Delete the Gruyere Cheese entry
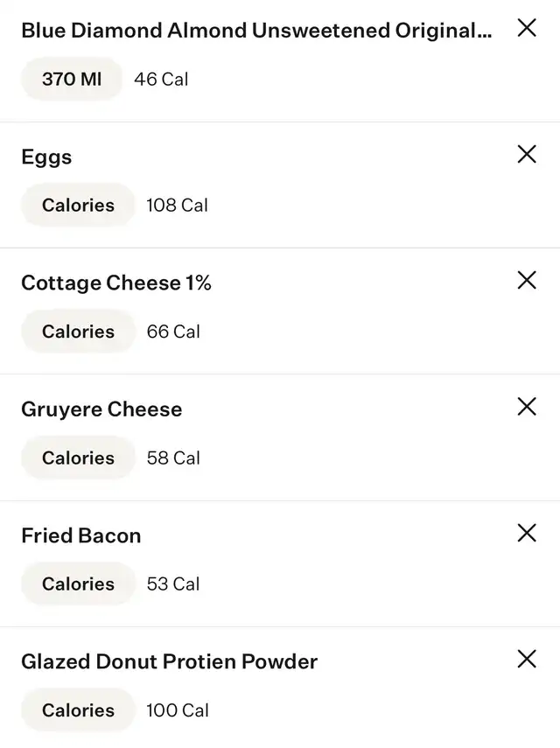560x748 pixels. (527, 407)
